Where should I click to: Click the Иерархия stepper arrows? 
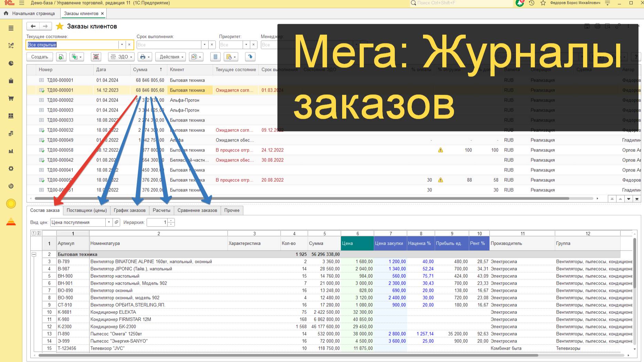171,222
